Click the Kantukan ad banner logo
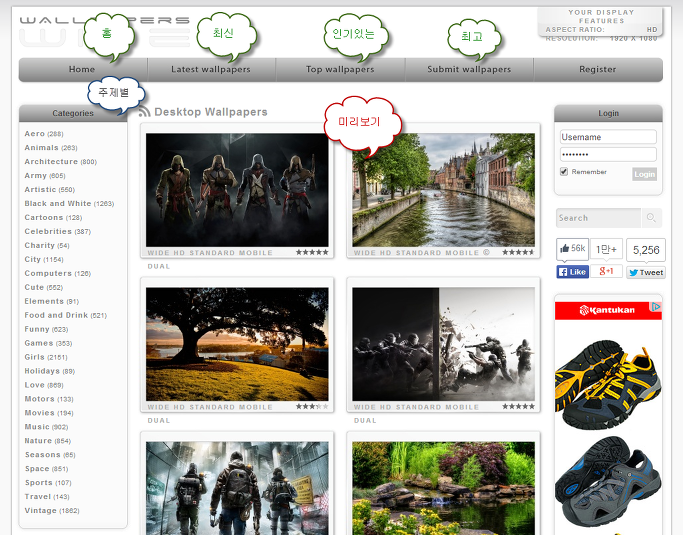Screen dimensions: 683x535 point(607,310)
